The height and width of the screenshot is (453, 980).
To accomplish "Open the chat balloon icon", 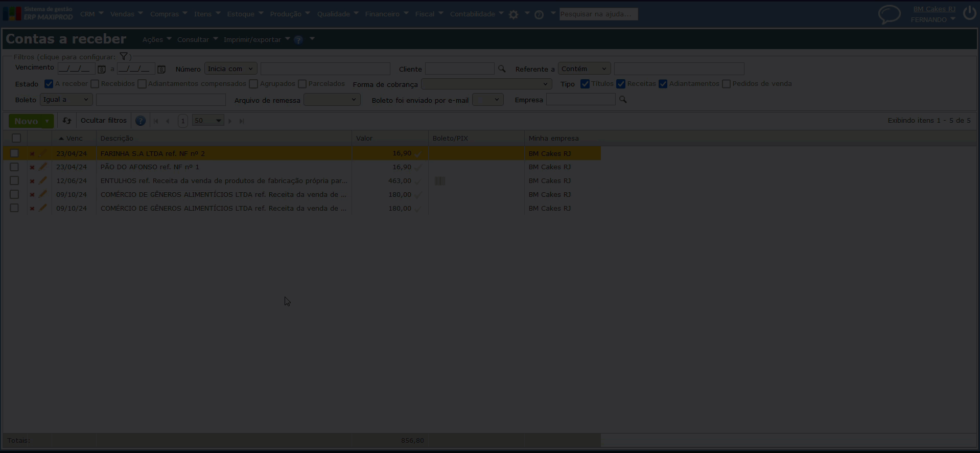I will coord(889,14).
